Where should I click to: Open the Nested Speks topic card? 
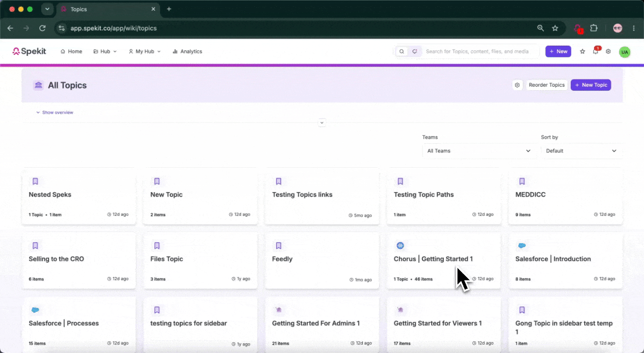click(x=79, y=196)
